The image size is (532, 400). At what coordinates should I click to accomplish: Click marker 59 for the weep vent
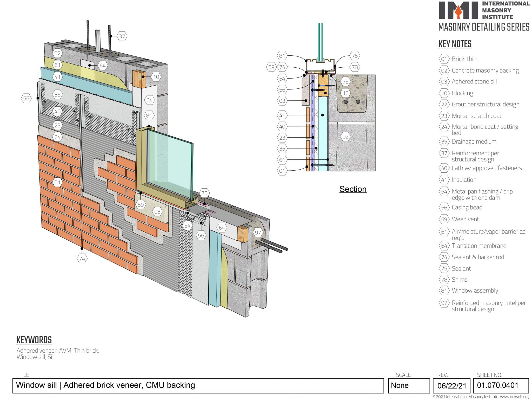point(141,205)
